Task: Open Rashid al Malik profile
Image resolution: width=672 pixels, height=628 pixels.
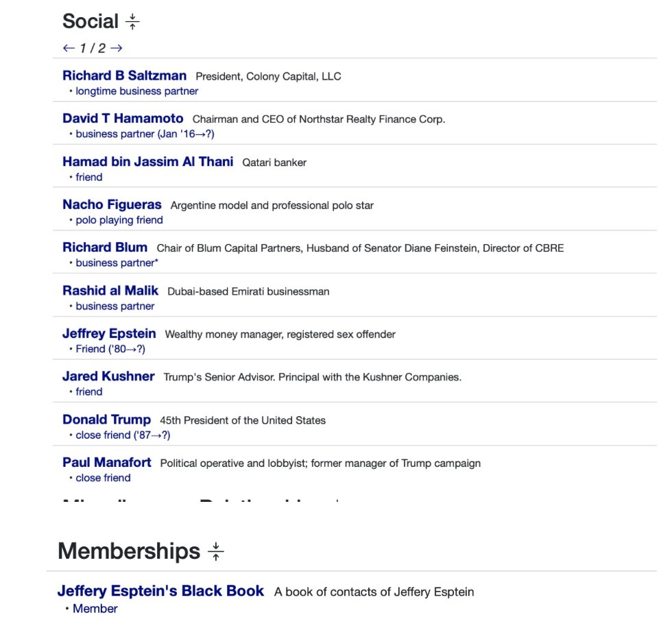Action: tap(110, 291)
